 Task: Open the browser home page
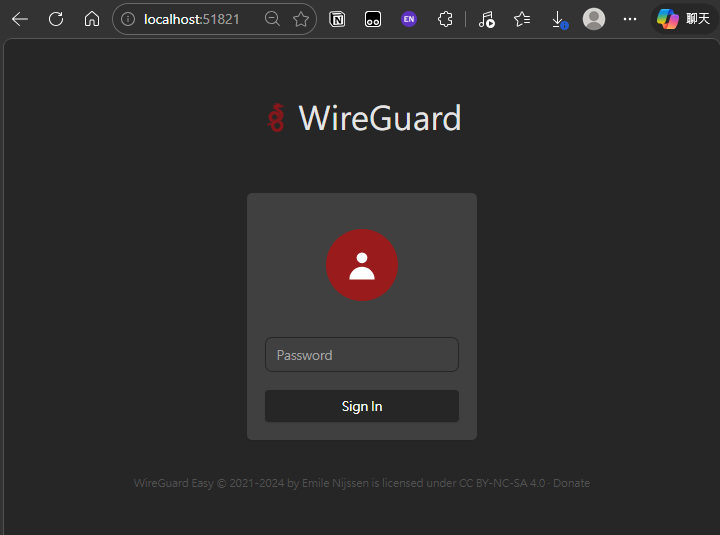tap(92, 19)
